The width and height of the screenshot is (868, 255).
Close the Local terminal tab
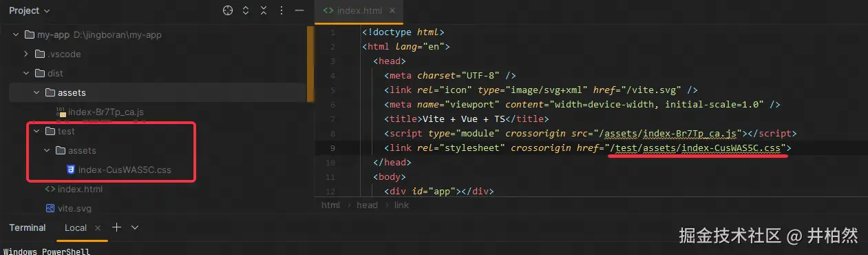point(98,227)
